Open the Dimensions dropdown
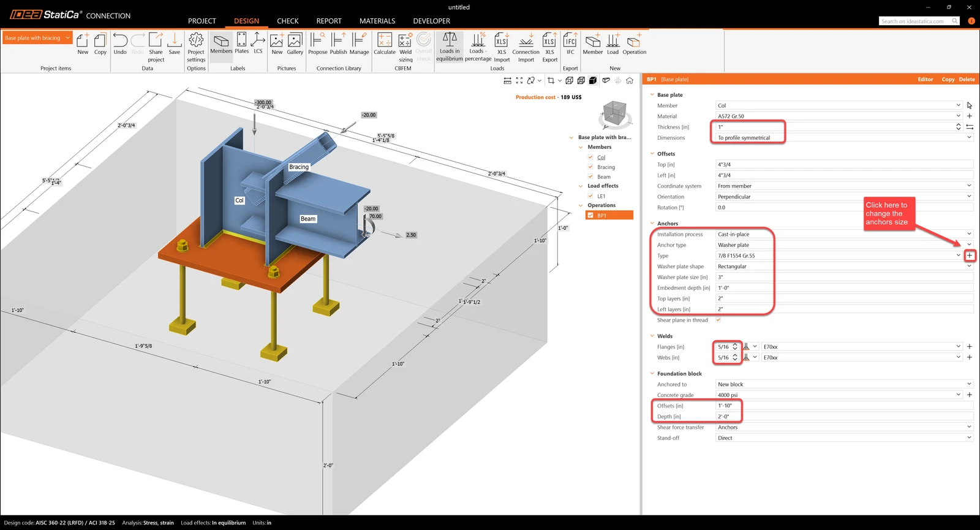 [844, 138]
